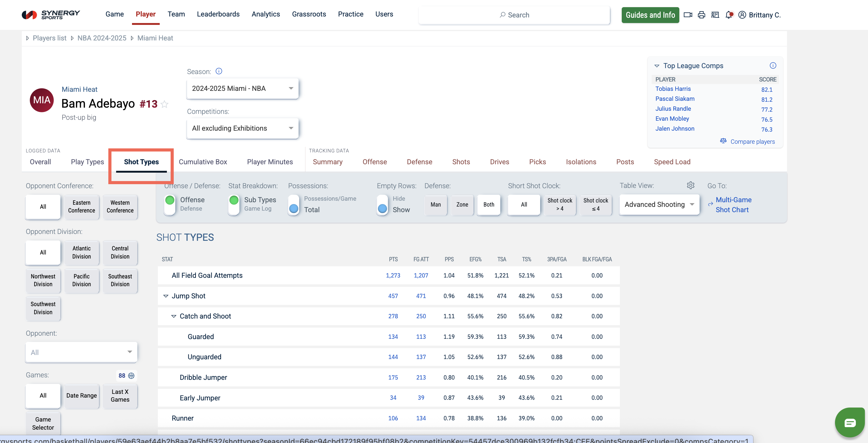This screenshot has width=868, height=443.
Task: Click the globe icon next to Games count
Action: click(131, 376)
